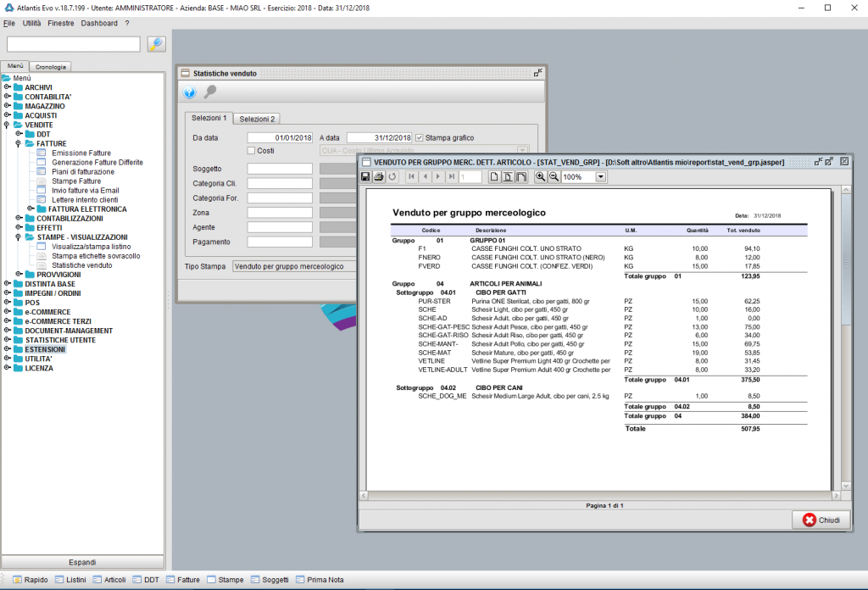This screenshot has height=590, width=868.
Task: Click the Espandi button
Action: coord(82,562)
